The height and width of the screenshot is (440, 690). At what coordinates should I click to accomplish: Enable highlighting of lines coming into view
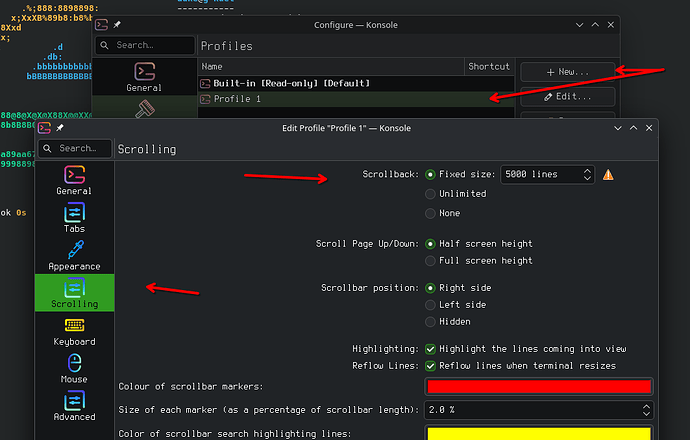pos(431,349)
